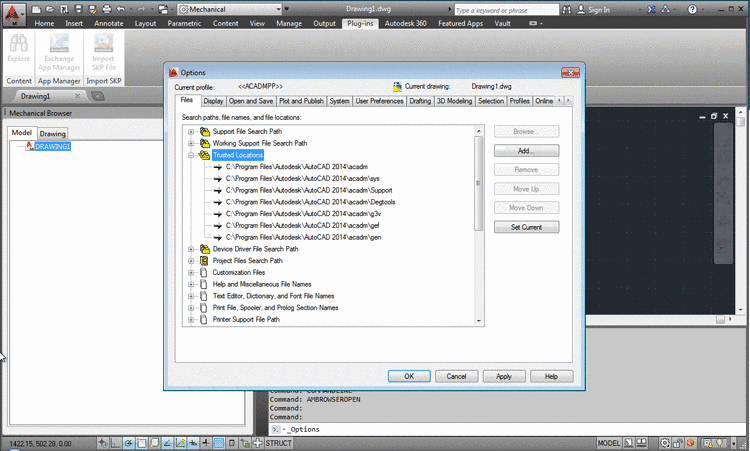Open the Annotate ribbon tab
The width and height of the screenshot is (750, 451).
109,23
